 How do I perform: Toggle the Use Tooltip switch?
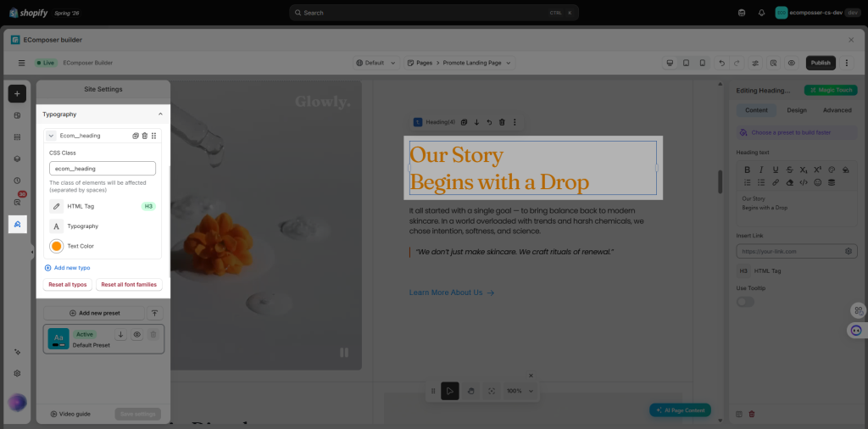745,302
